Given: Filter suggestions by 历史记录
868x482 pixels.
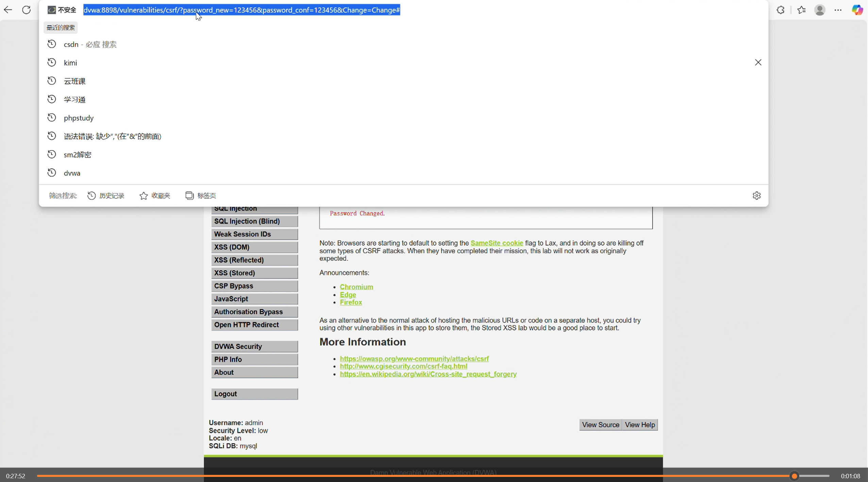Looking at the screenshot, I should coord(106,195).
